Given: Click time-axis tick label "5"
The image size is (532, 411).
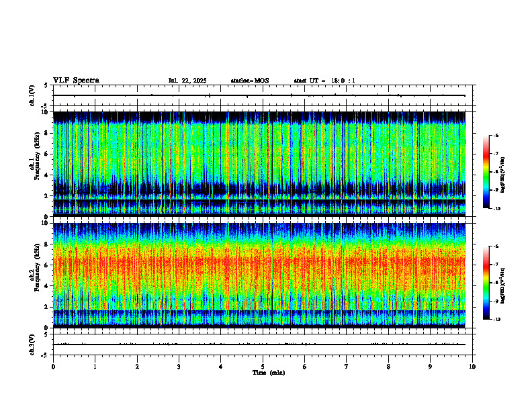Looking at the screenshot, I should pyautogui.click(x=263, y=367).
